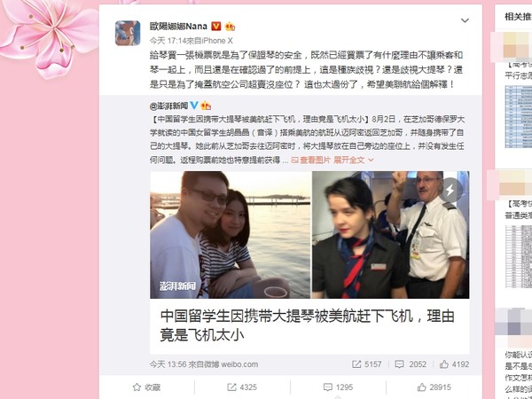
Task: Open the @澎湃新闻 account link
Action: click(168, 106)
